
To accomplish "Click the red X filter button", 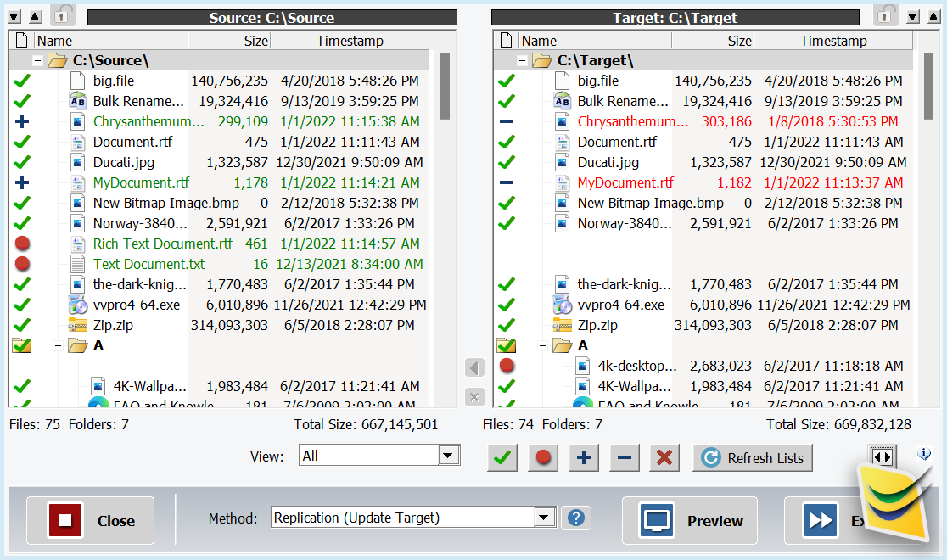I will click(664, 458).
